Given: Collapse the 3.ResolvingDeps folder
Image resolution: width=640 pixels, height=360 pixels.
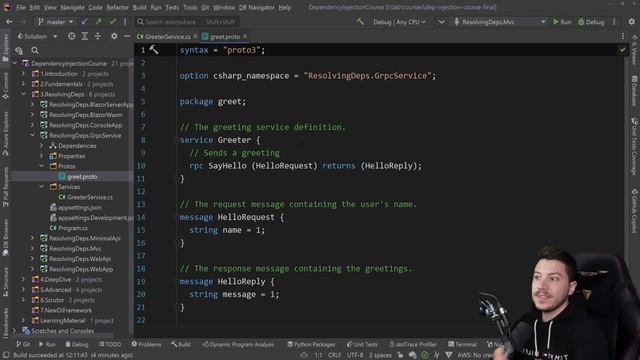Looking at the screenshot, I should 23,94.
